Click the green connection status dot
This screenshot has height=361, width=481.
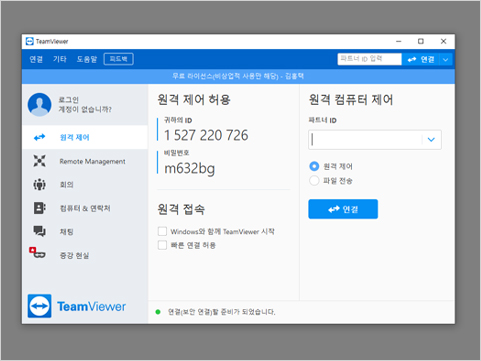click(158, 312)
